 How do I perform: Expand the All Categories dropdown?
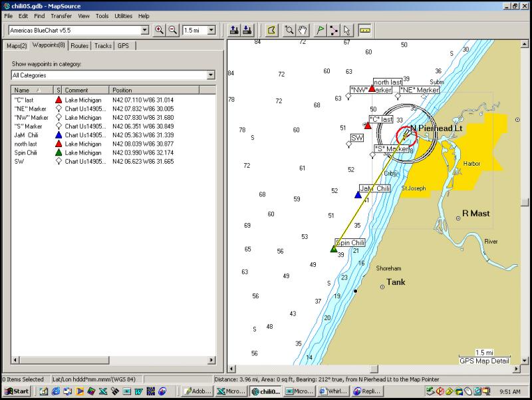tap(210, 75)
